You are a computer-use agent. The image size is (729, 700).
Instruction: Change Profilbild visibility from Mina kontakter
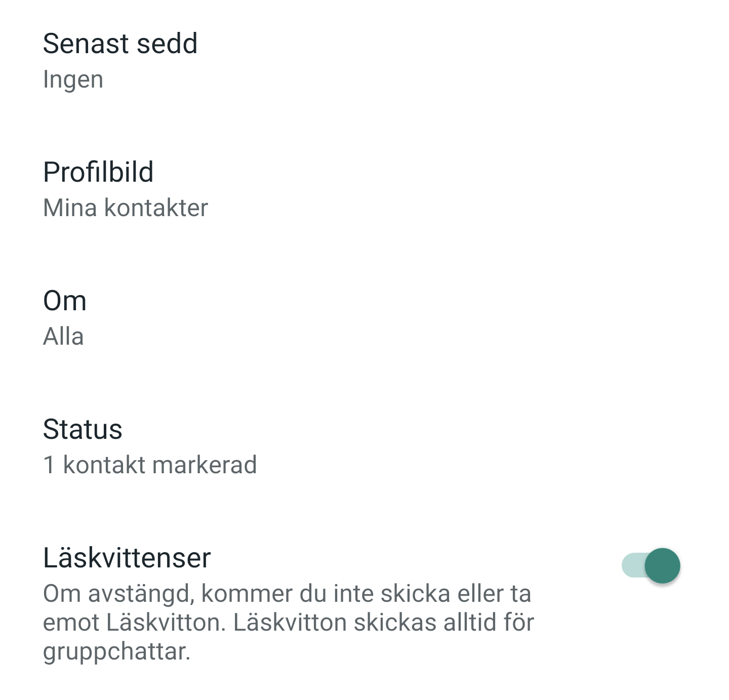(364, 189)
